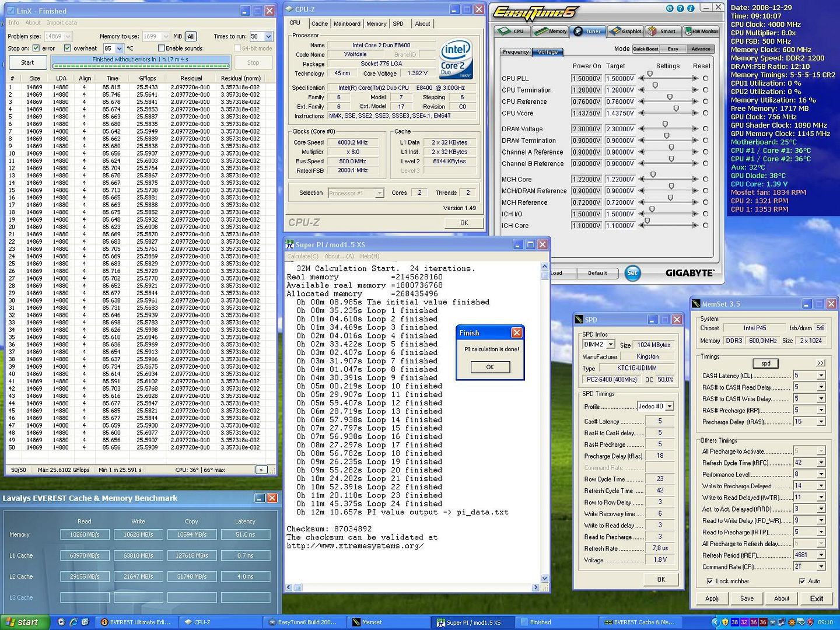Open LinX Import data menu

click(62, 23)
